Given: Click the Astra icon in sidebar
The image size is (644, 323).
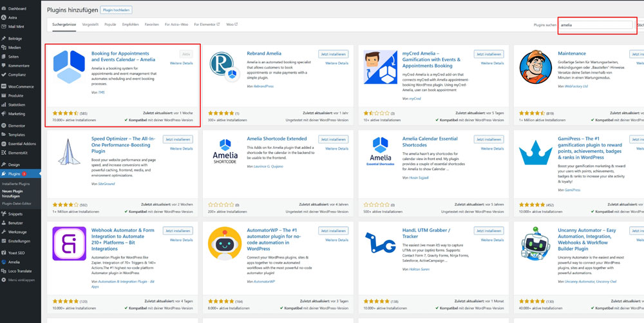Looking at the screenshot, I should coord(4,17).
